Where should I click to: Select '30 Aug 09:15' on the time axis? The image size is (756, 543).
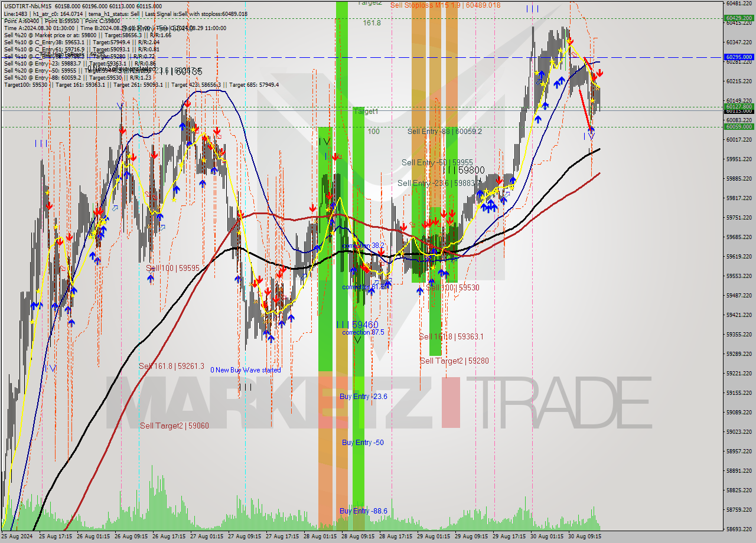585,537
